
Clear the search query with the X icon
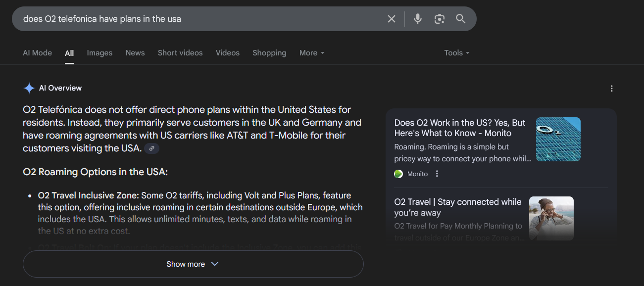pyautogui.click(x=392, y=19)
